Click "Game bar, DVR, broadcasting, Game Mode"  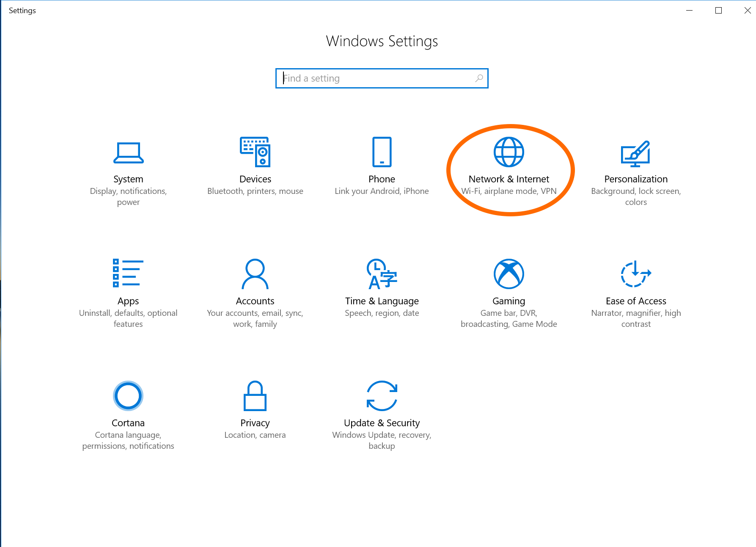509,318
